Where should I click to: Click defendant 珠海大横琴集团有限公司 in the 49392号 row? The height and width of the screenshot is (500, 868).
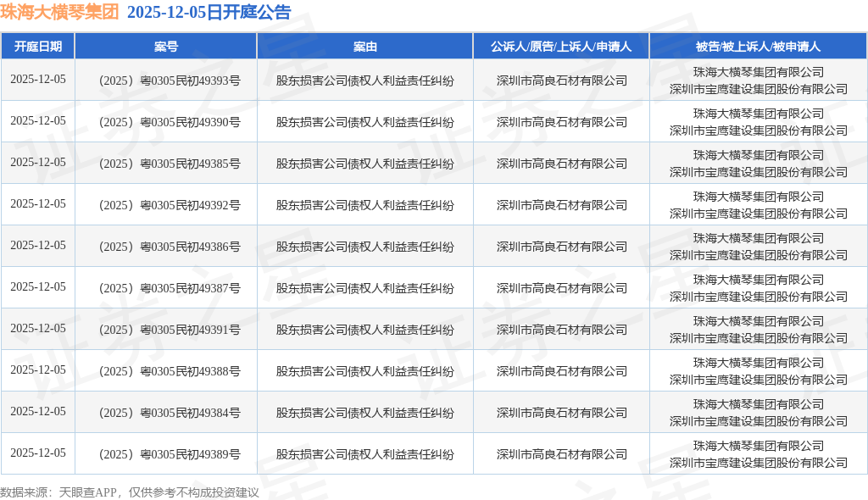click(759, 197)
